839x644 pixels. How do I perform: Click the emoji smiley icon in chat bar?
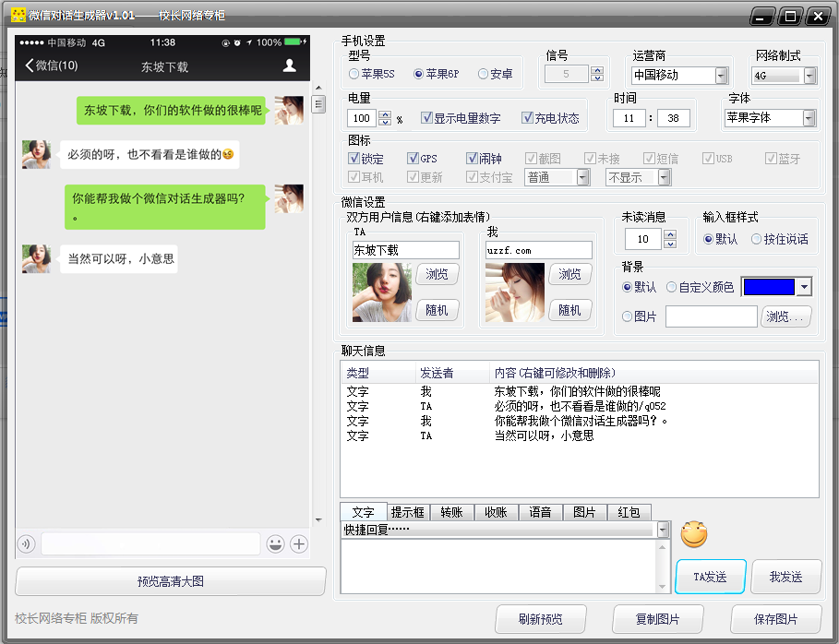[275, 544]
